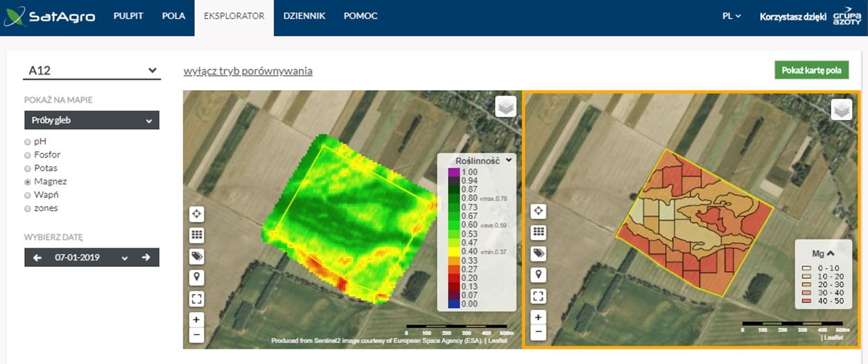Expand the Próby gleb dropdown

(x=92, y=120)
